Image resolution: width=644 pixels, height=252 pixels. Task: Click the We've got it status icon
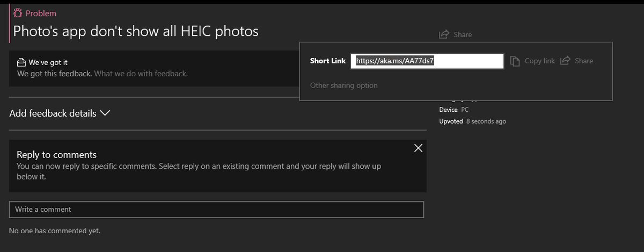point(21,62)
